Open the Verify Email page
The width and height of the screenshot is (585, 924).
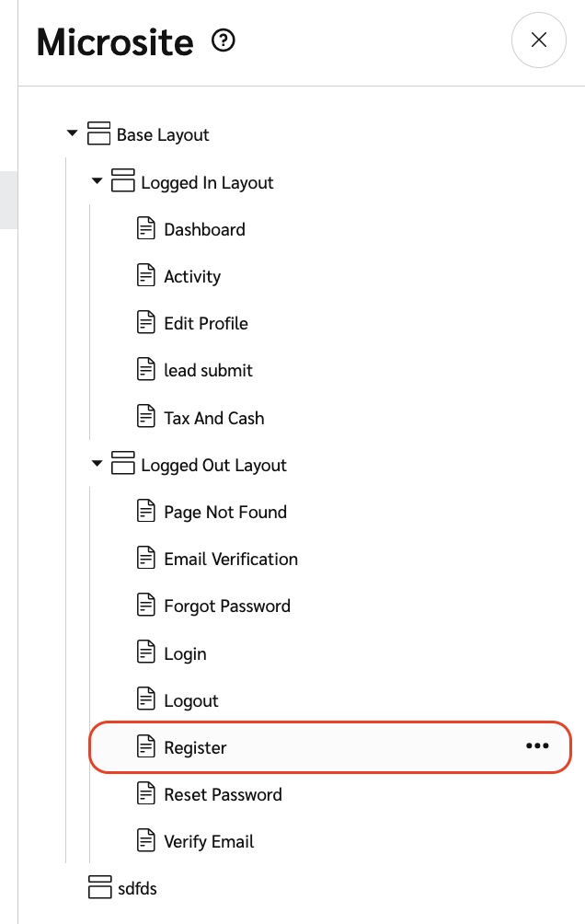click(209, 841)
